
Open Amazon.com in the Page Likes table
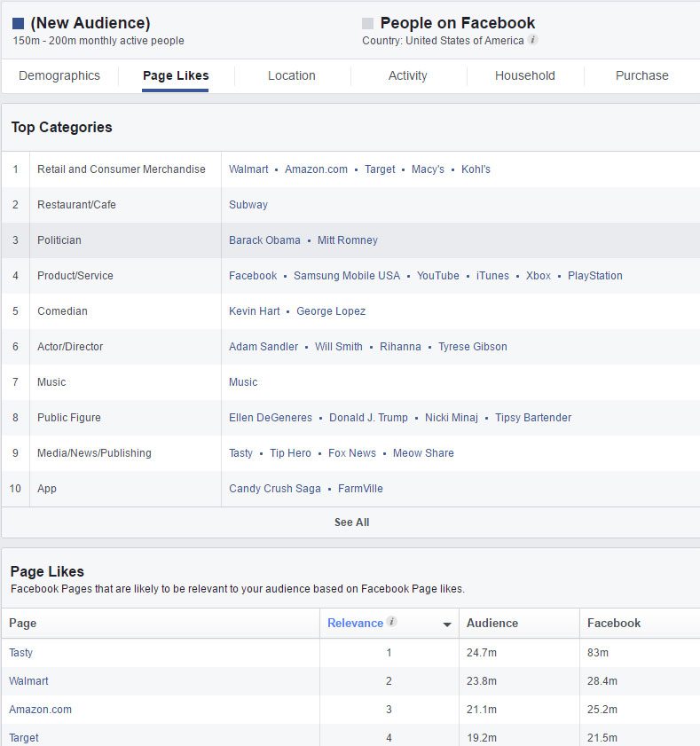click(41, 710)
